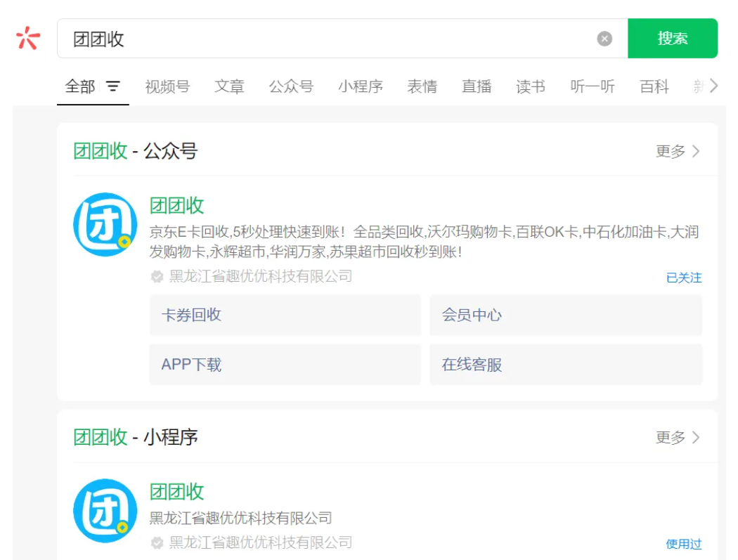Click the 团团收 official account avatar

click(105, 225)
